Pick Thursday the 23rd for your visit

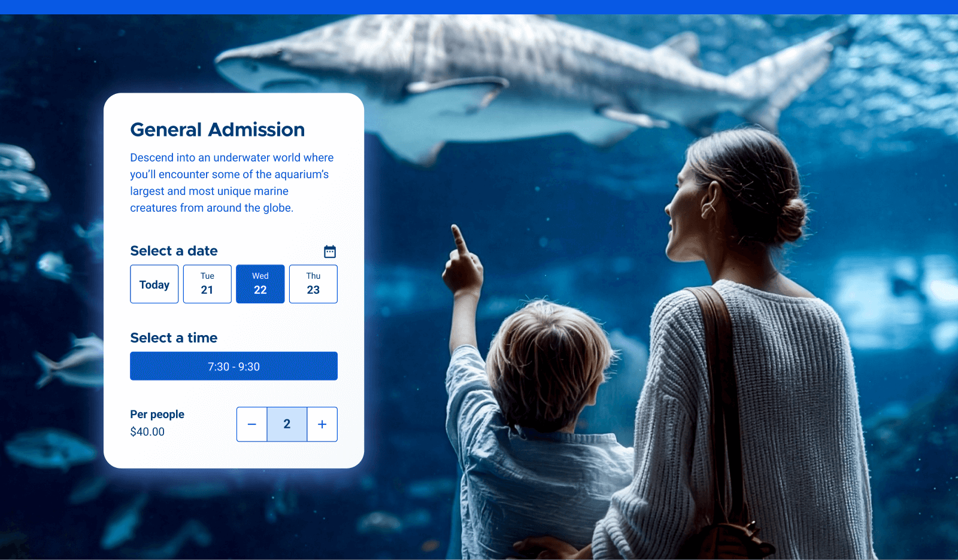pos(313,284)
